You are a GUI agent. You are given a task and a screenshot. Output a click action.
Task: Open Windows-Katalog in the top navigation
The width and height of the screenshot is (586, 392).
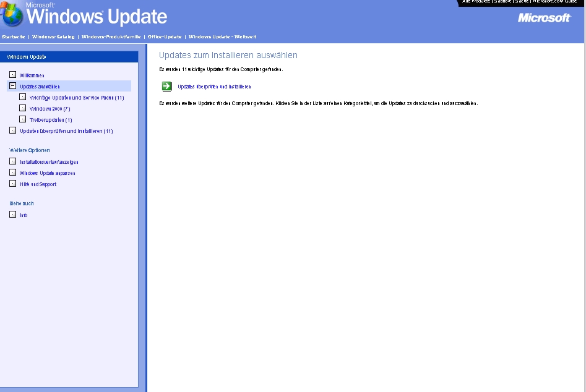coord(53,36)
